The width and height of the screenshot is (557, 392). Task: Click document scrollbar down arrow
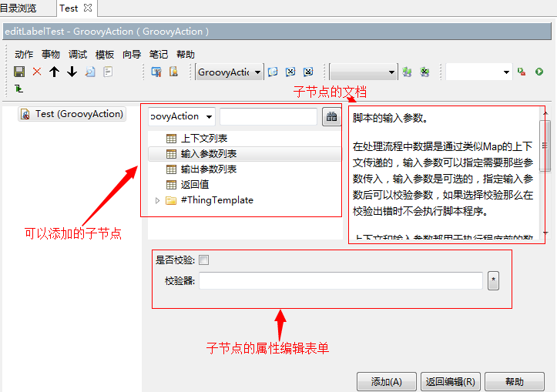click(545, 233)
